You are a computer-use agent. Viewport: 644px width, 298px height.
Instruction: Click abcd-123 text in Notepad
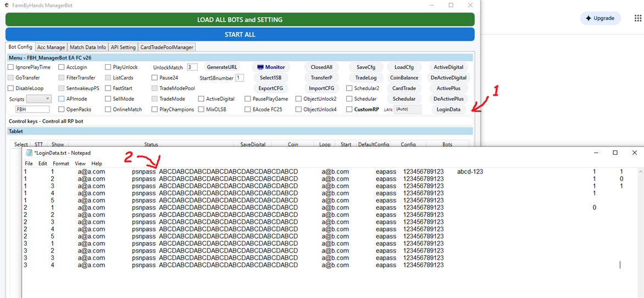(470, 172)
